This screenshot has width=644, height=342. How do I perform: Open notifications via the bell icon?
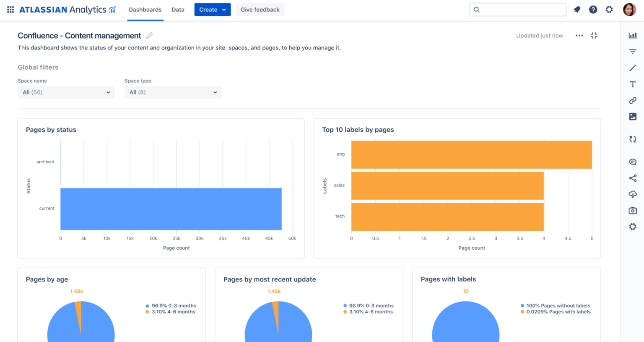(x=577, y=9)
